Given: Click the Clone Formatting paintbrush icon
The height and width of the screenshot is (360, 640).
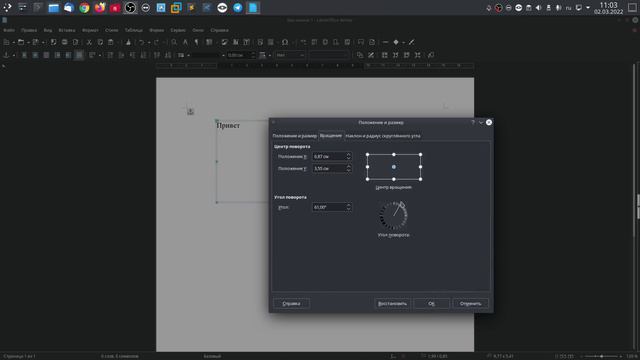Looking at the screenshot, I should pyautogui.click(x=128, y=42).
